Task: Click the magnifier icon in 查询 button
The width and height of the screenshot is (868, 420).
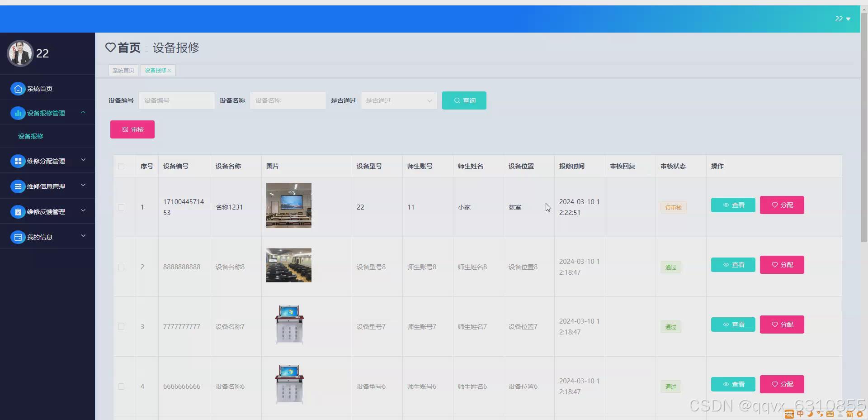Action: click(457, 100)
